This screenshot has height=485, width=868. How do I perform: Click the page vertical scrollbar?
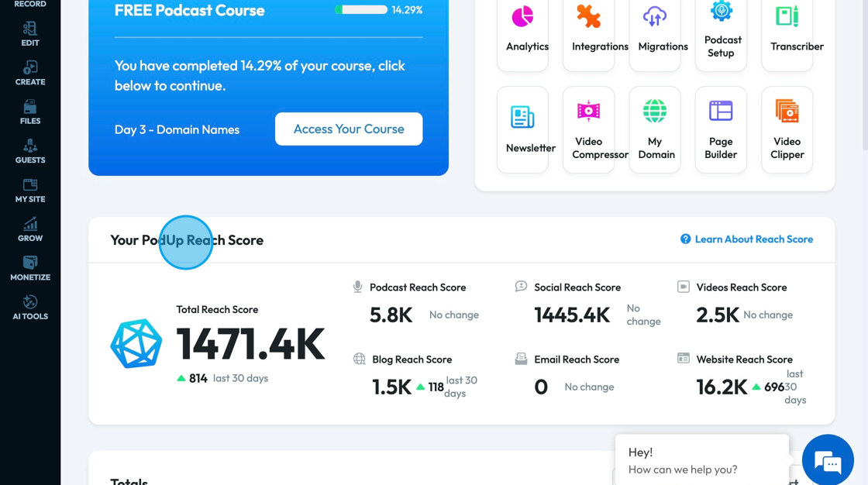865,74
